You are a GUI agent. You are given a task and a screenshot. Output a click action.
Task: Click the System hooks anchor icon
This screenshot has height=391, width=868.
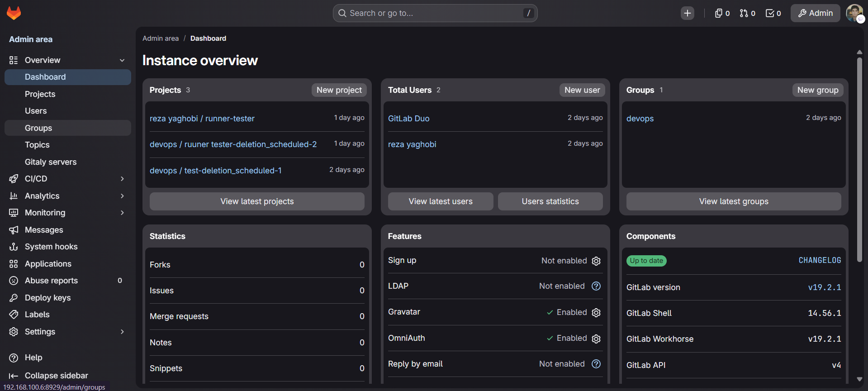[14, 247]
